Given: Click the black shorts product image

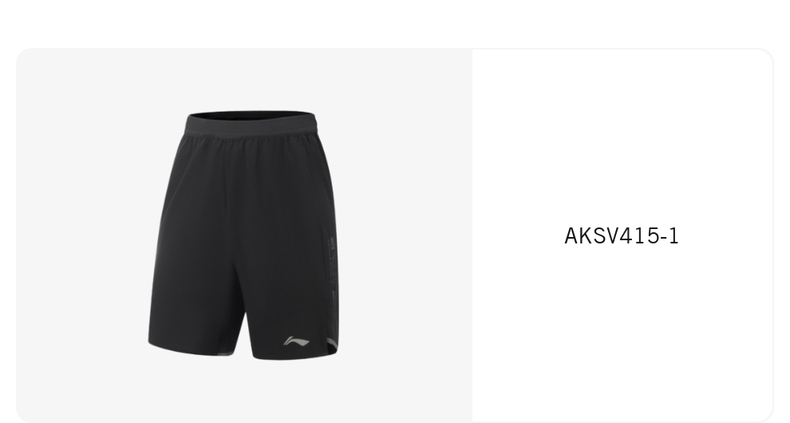Looking at the screenshot, I should [x=244, y=235].
